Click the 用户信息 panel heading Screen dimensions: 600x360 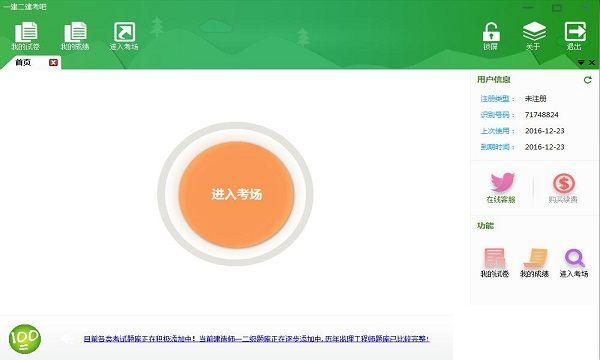click(494, 80)
